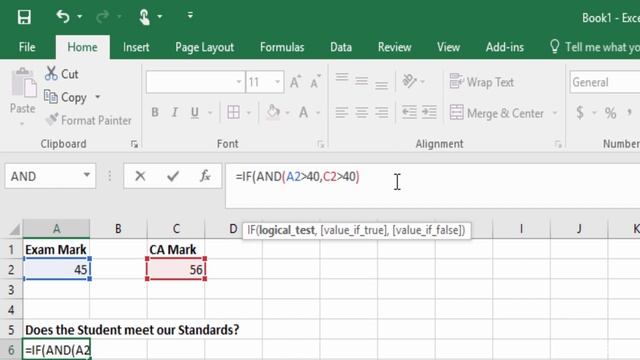Click the Select All corner triangle

click(x=15, y=229)
